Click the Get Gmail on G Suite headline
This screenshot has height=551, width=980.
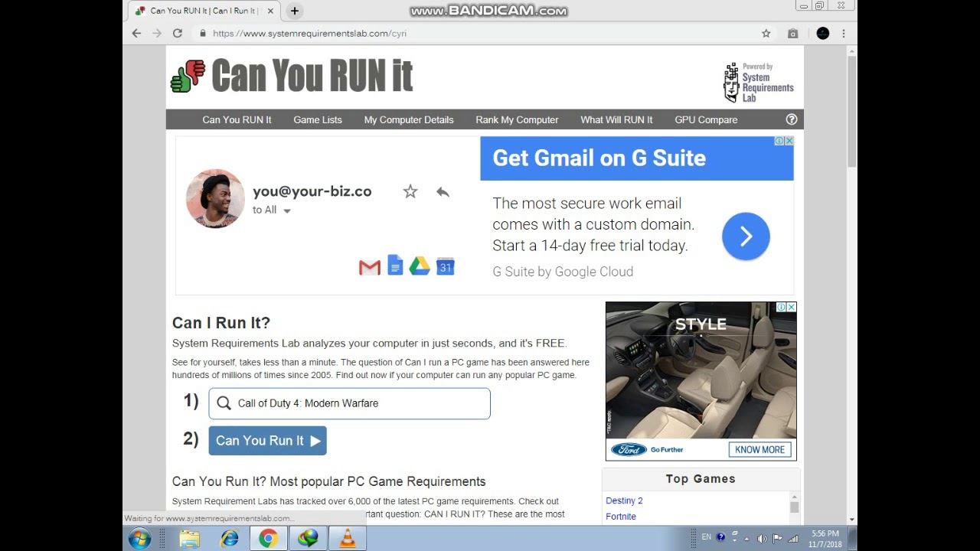[599, 158]
